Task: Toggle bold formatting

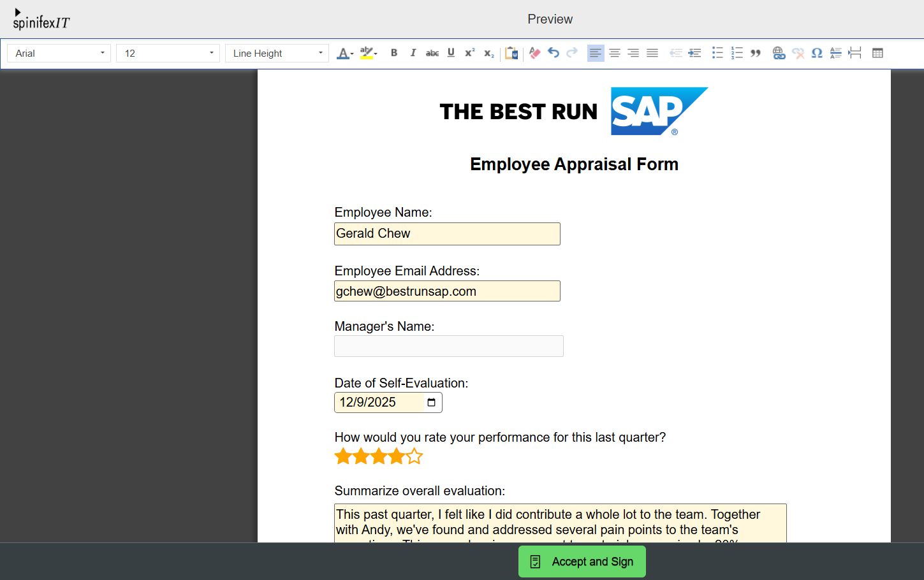Action: pyautogui.click(x=394, y=53)
